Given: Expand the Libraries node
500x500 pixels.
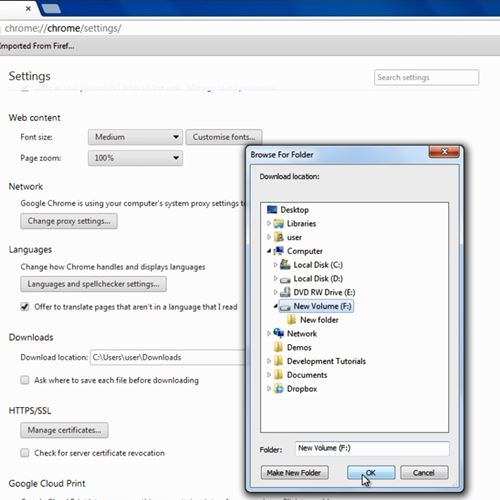Looking at the screenshot, I should click(x=269, y=223).
